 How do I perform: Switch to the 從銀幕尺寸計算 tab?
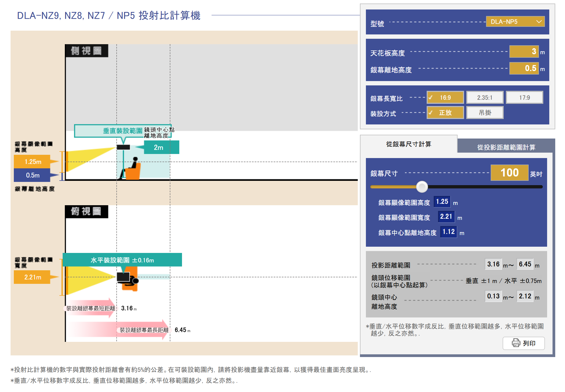tap(408, 144)
